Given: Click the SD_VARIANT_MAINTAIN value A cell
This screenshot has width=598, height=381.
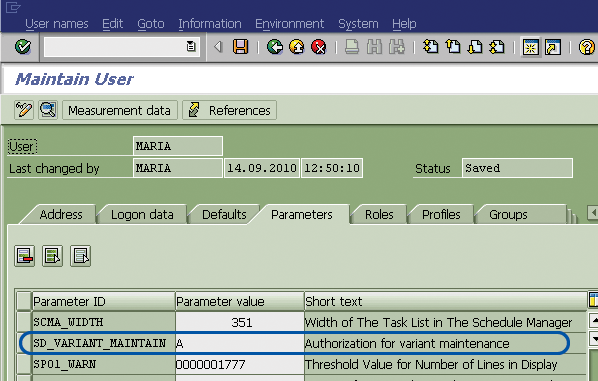Looking at the screenshot, I should [240, 343].
